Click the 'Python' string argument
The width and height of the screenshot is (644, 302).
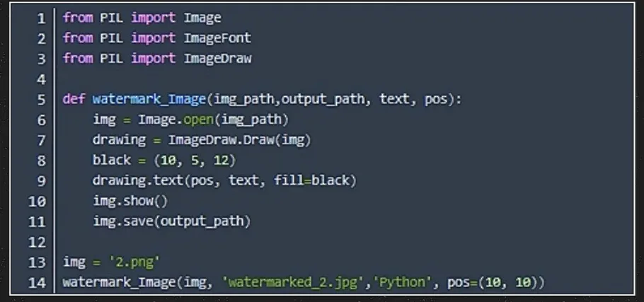click(404, 283)
